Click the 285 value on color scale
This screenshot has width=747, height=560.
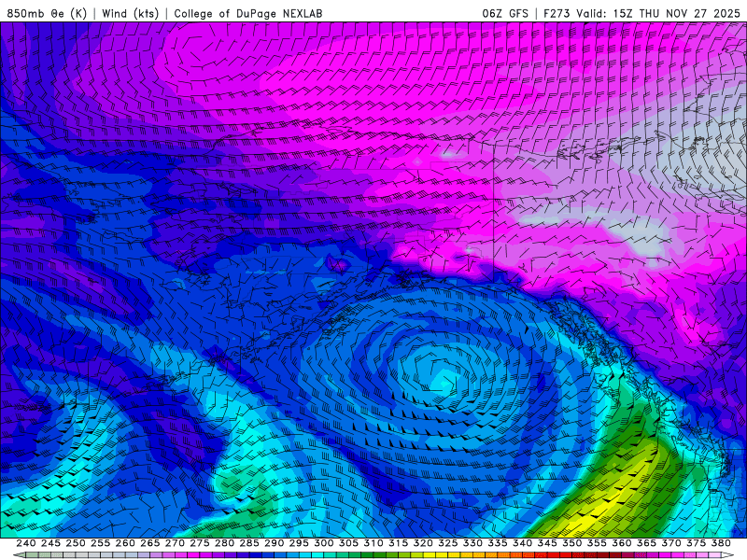pyautogui.click(x=249, y=543)
